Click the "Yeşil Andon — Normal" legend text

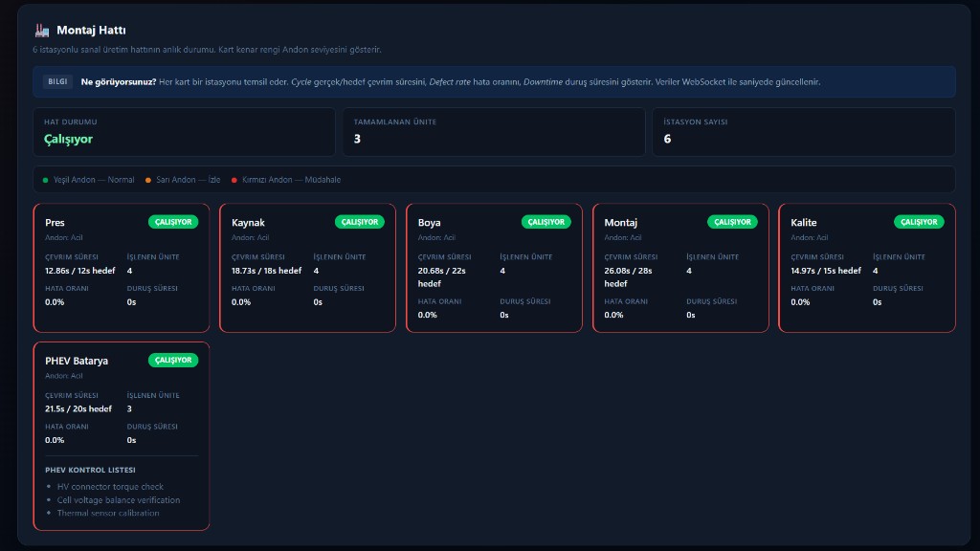pyautogui.click(x=94, y=180)
